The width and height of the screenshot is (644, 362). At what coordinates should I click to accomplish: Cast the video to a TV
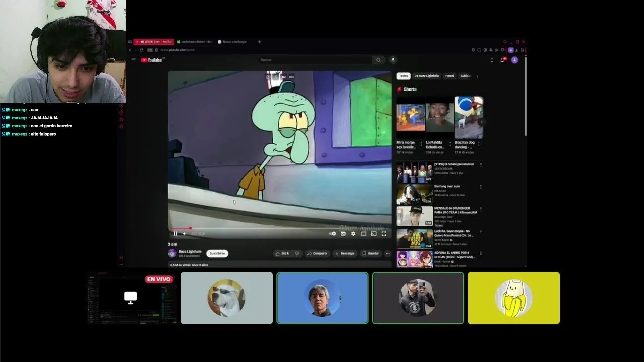click(x=373, y=233)
